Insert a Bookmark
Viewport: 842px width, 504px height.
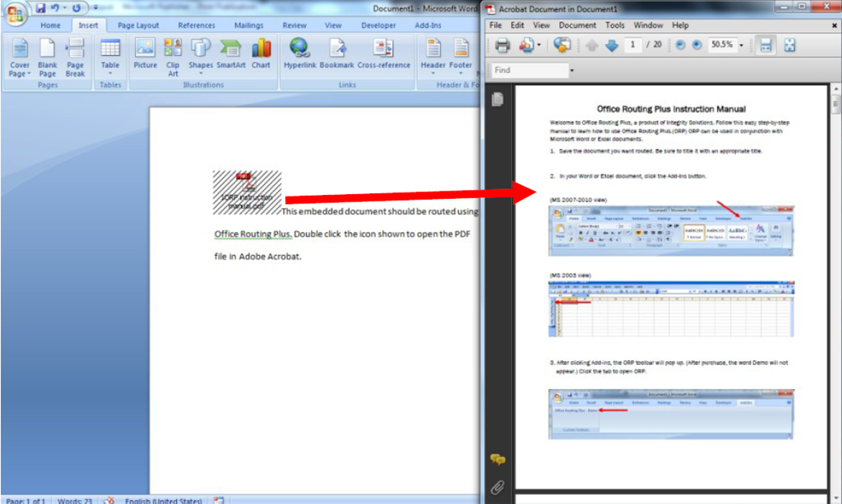tap(336, 53)
